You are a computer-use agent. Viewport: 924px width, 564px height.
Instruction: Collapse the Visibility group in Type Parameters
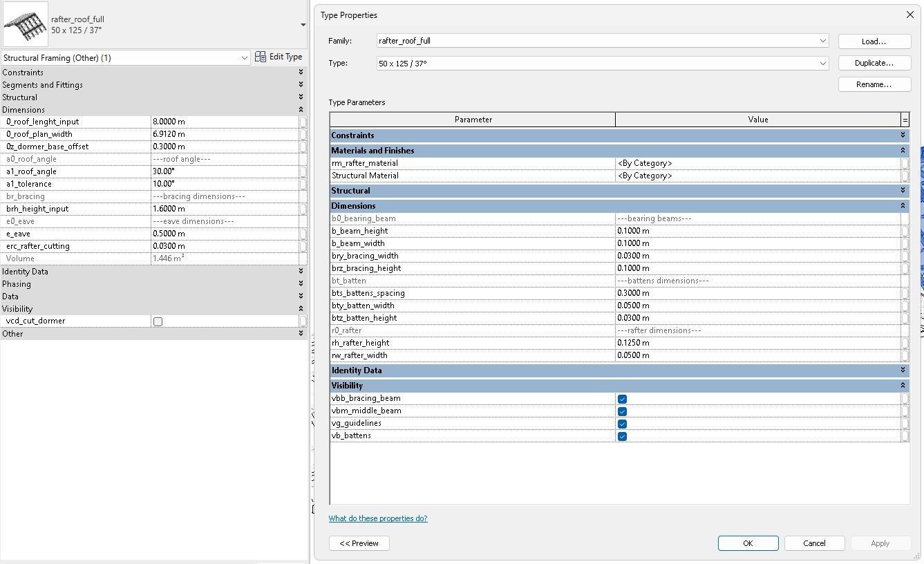(902, 386)
